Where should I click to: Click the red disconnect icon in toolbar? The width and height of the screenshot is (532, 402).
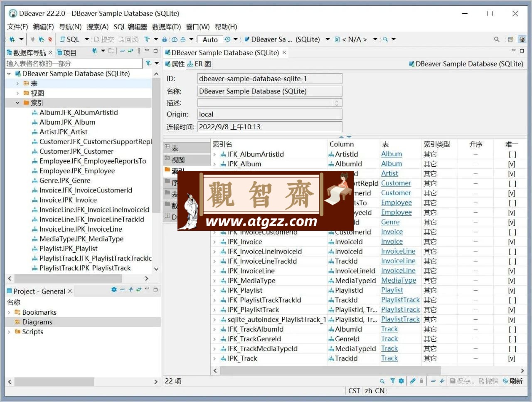(x=50, y=39)
